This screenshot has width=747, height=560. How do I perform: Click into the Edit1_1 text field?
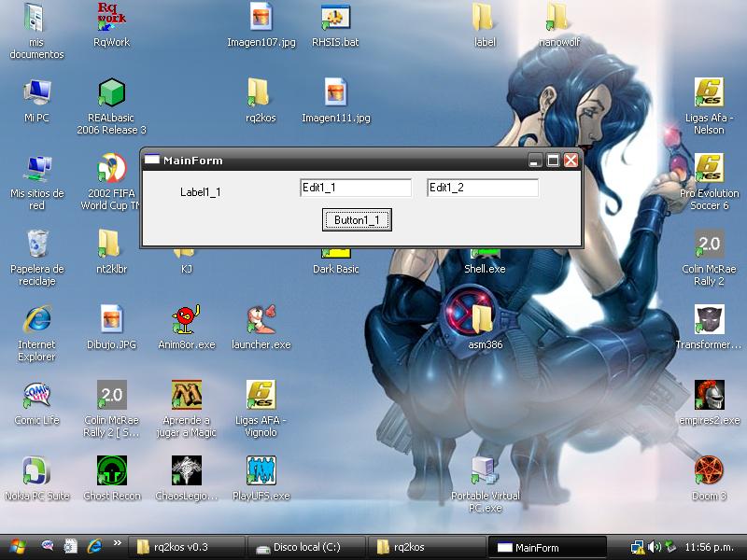point(355,188)
